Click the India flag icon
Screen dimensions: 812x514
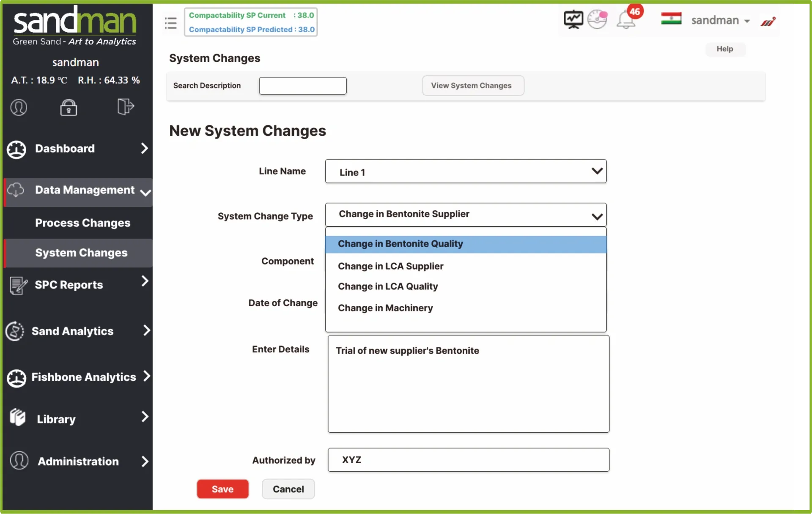click(x=671, y=19)
